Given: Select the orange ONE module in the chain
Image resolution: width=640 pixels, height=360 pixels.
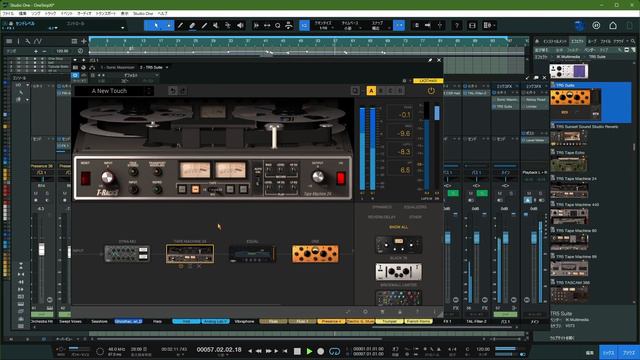Looking at the screenshot, I should coord(315,253).
